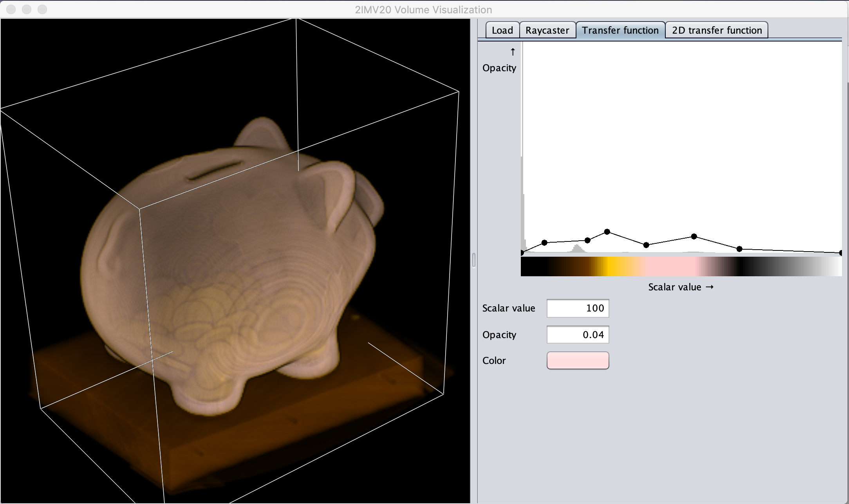
Task: Click the split pane divider handle
Action: (x=474, y=260)
